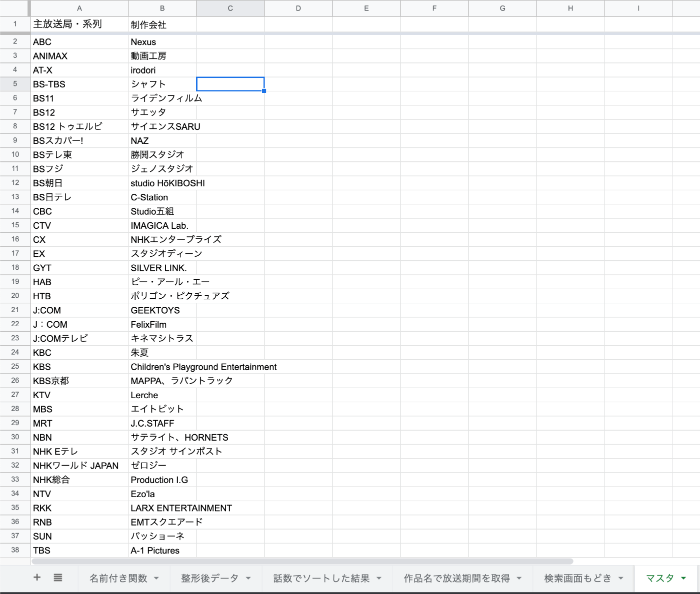Screen dimensions: 700x594
Task: Open dropdown arrow on 名前付き関数 tab
Action: coord(156,578)
